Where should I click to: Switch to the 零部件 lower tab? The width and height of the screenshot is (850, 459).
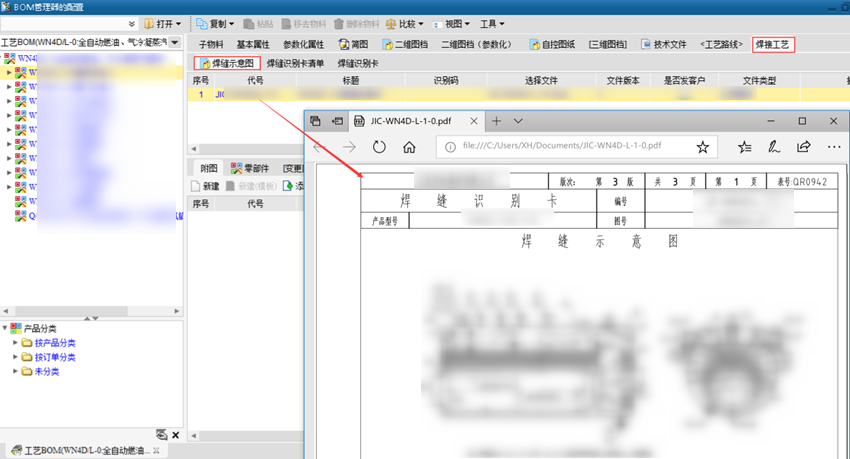250,168
